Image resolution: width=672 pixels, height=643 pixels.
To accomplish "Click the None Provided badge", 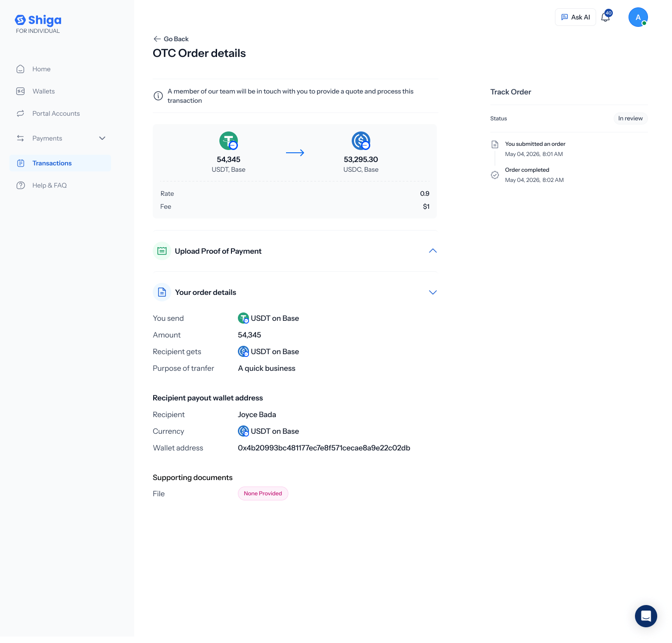I will point(263,493).
